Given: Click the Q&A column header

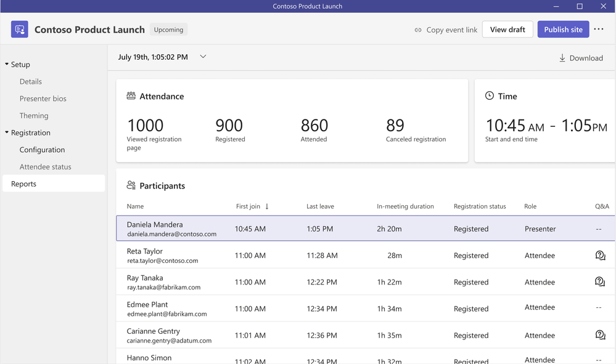Looking at the screenshot, I should pos(602,206).
